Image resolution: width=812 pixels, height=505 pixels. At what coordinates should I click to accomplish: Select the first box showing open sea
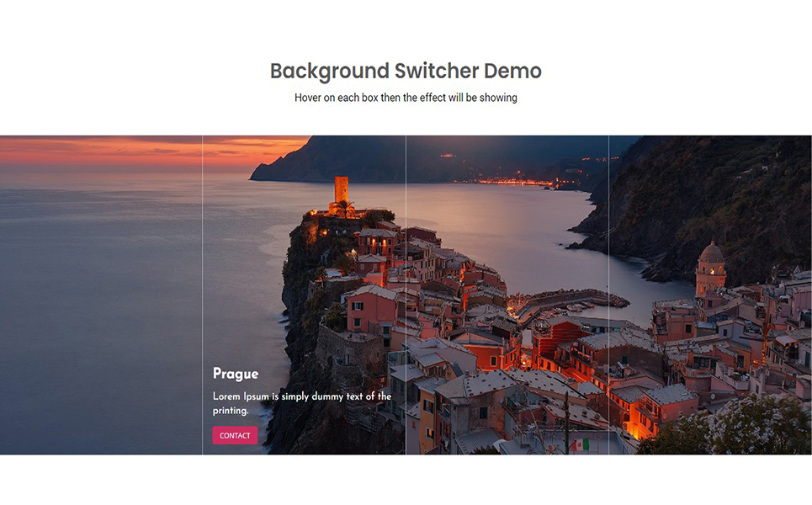101,295
